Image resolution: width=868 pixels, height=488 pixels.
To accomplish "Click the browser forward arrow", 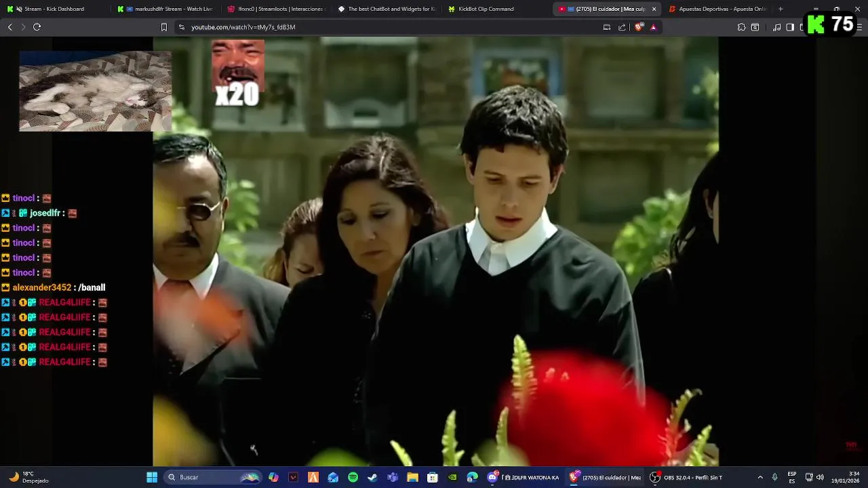I will [x=23, y=27].
